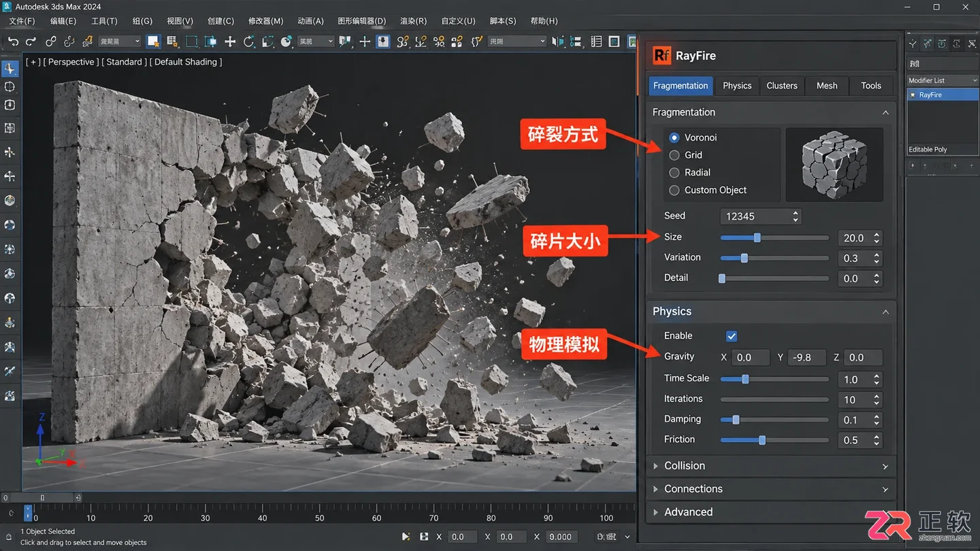
Task: Toggle the Percent Snap icon
Action: [x=439, y=41]
